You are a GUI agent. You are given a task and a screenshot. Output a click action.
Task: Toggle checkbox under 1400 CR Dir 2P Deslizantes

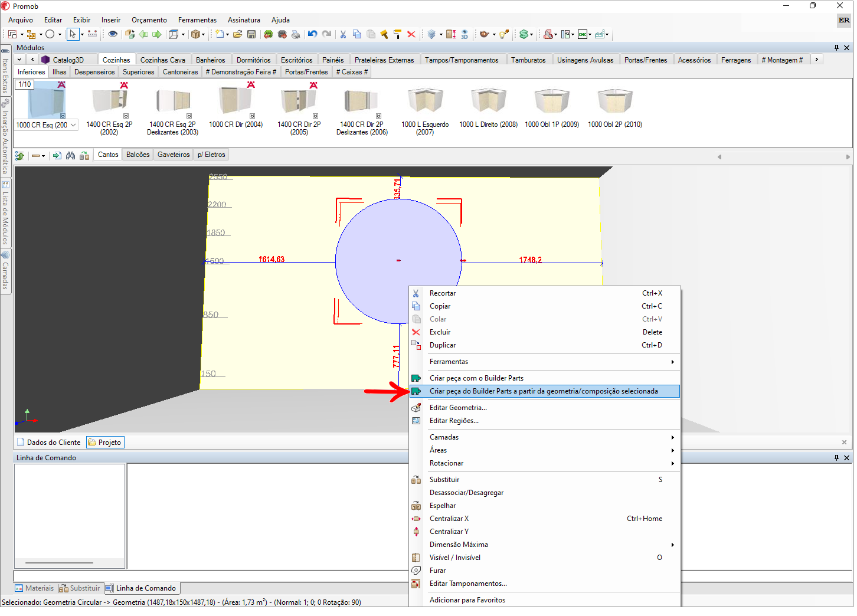point(378,116)
